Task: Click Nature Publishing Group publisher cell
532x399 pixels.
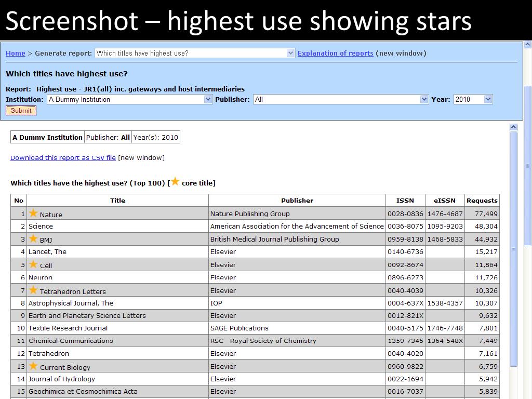Action: coord(297,214)
